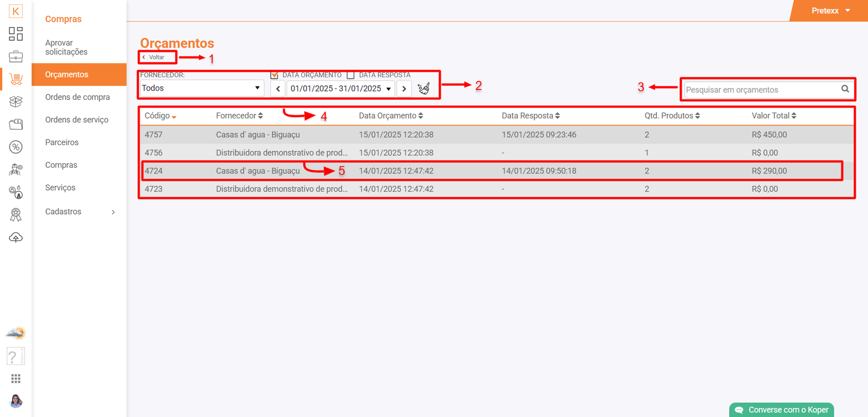The width and height of the screenshot is (868, 417).
Task: Focus the Pesquisar em orçamentos field
Action: click(x=759, y=90)
